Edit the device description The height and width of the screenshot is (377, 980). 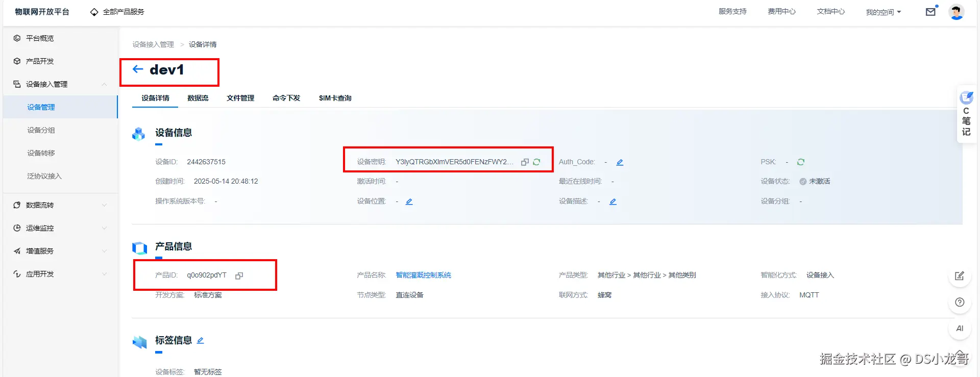[x=613, y=202]
